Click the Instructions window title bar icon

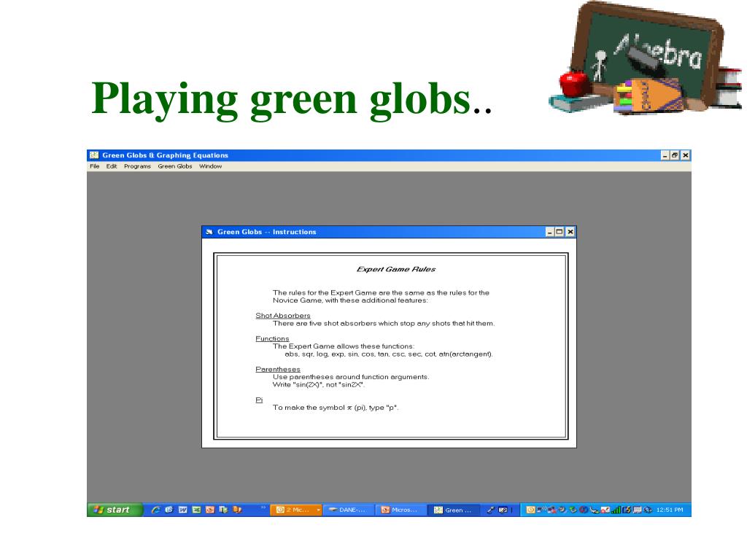[209, 232]
